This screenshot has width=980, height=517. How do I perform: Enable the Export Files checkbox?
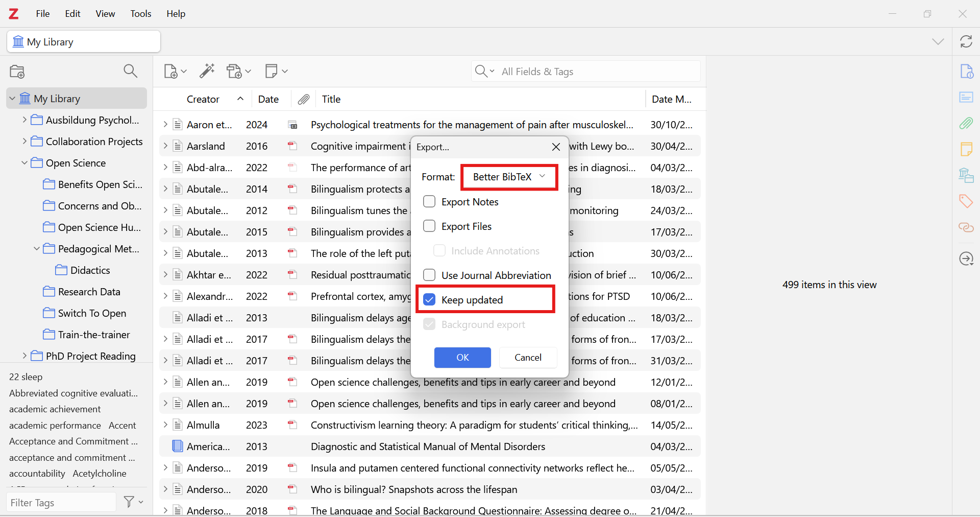[x=429, y=226]
